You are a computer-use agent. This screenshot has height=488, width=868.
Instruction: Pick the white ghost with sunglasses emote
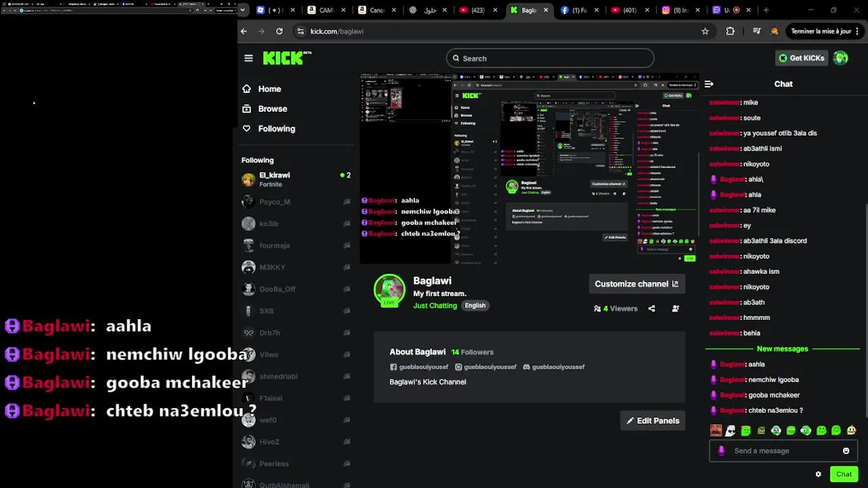point(730,430)
